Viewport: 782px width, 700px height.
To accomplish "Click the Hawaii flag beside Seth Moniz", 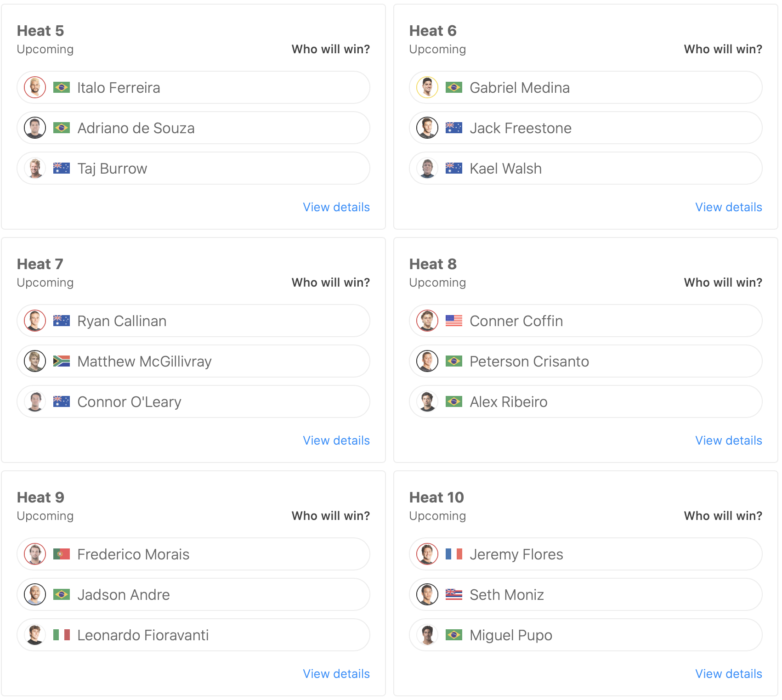I will (454, 594).
